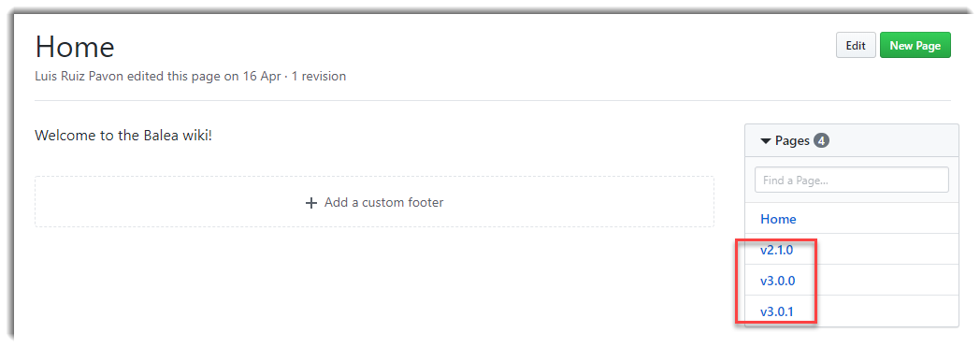Click the Pages count badge showing 4
Screen dimensions: 980x347
point(822,140)
